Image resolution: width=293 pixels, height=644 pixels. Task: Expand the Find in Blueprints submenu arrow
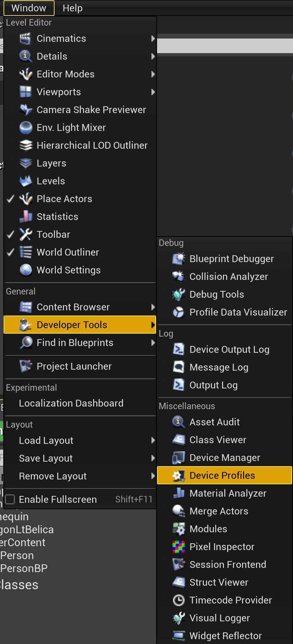153,343
